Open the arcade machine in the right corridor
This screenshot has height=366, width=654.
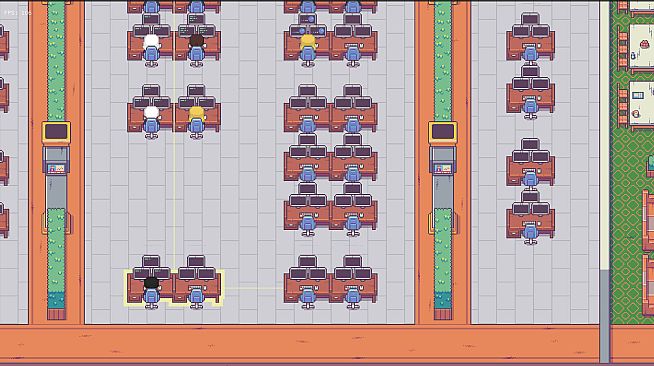pos(443,160)
